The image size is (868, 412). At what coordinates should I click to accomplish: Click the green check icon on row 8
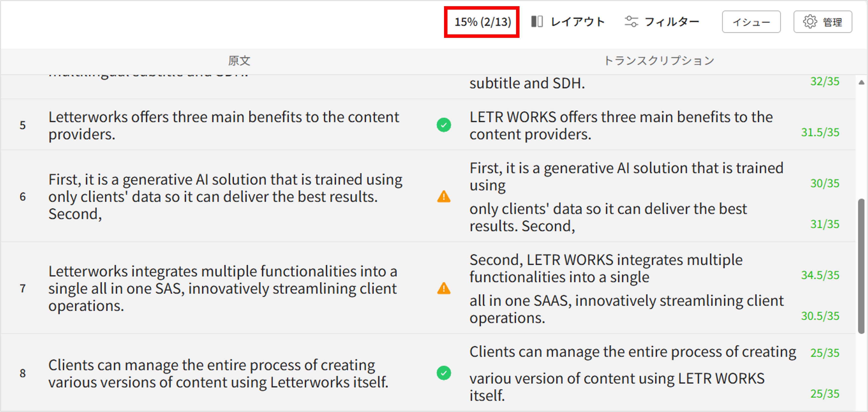click(444, 373)
